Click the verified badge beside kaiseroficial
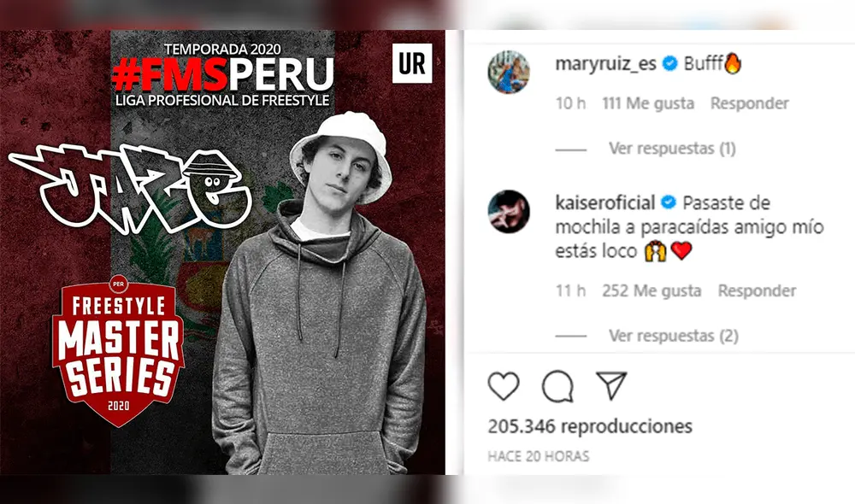855x504 pixels. pos(669,202)
